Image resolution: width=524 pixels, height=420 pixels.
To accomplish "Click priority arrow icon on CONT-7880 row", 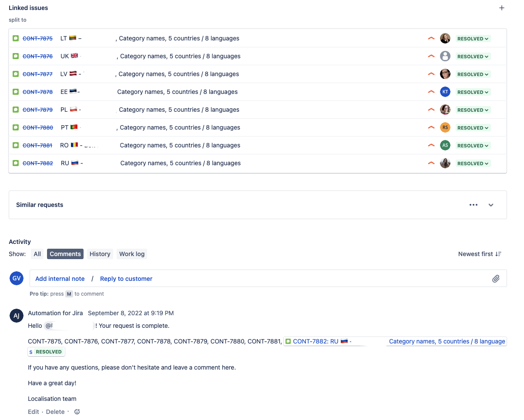I will coord(431,127).
